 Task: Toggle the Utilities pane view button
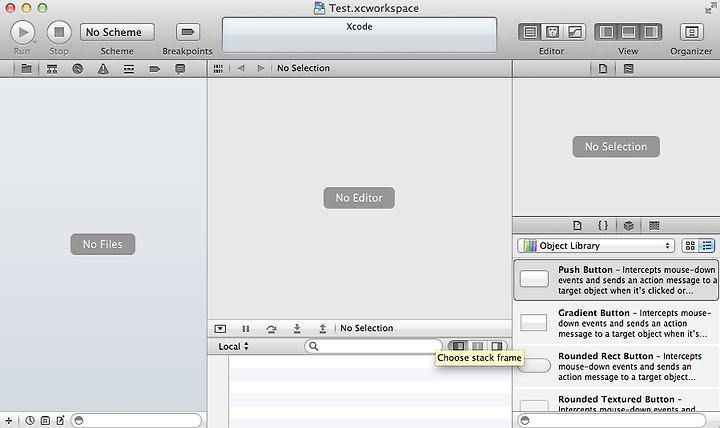[x=651, y=32]
